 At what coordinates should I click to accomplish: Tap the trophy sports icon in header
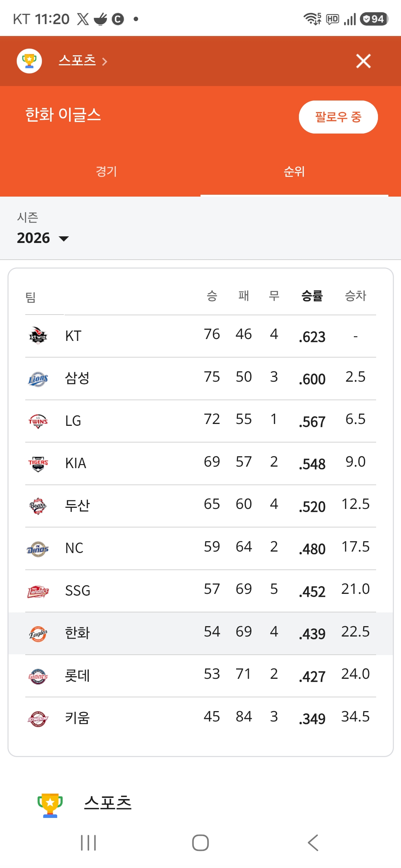(29, 61)
